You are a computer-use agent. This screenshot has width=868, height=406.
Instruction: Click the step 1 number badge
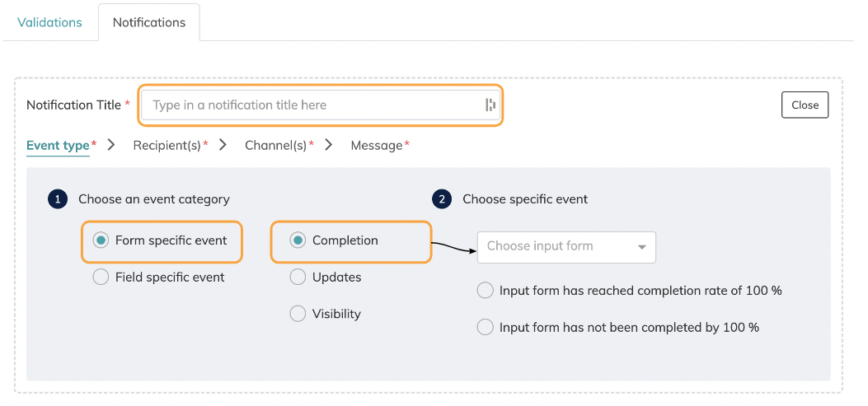click(58, 199)
